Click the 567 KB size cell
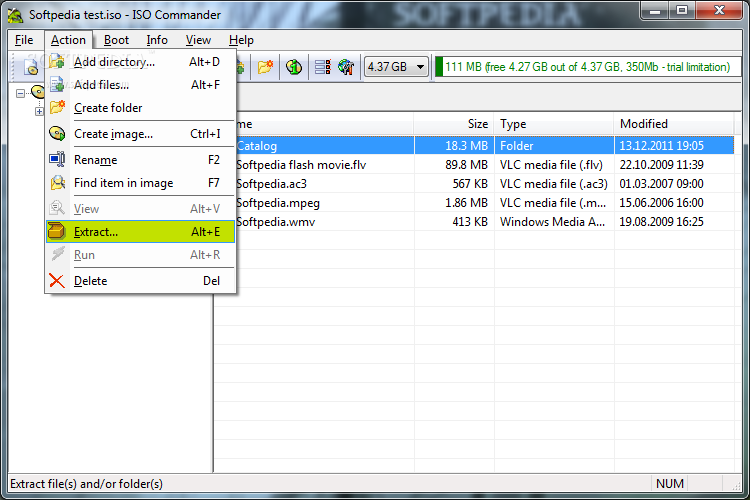 coord(470,184)
